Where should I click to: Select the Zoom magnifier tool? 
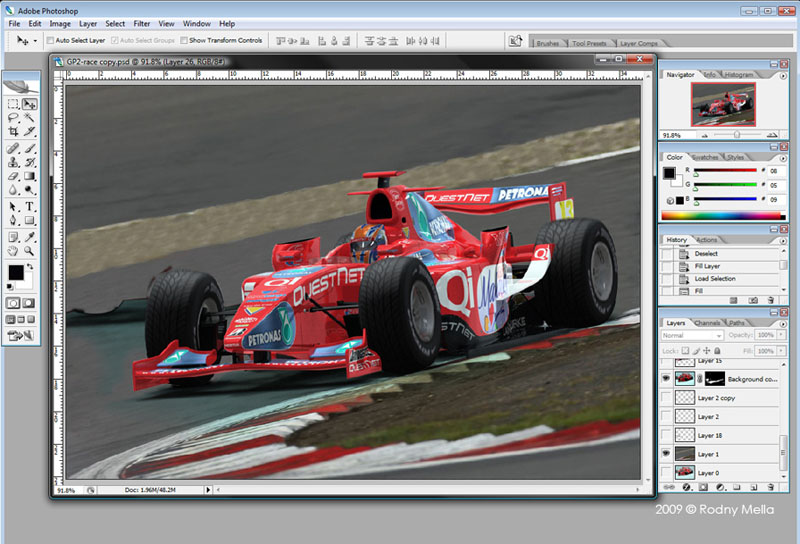pyautogui.click(x=30, y=251)
